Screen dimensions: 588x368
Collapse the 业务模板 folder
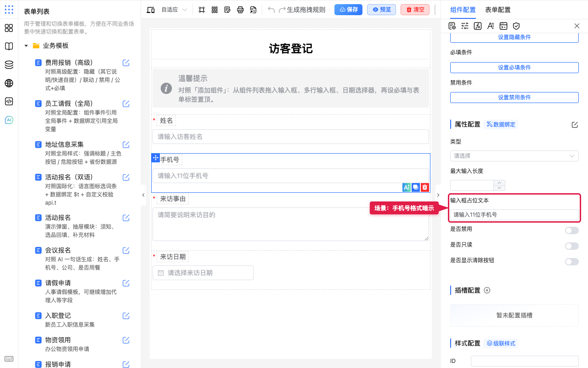(x=26, y=46)
